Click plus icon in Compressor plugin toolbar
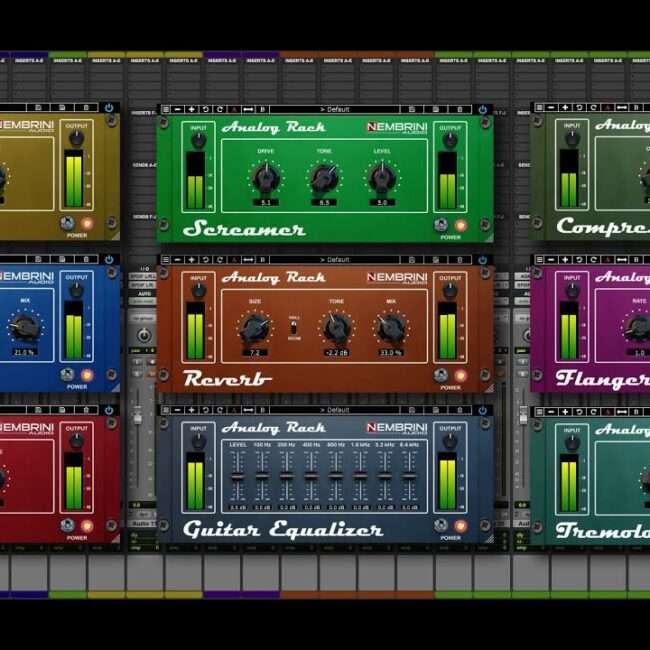 pyautogui.click(x=565, y=108)
